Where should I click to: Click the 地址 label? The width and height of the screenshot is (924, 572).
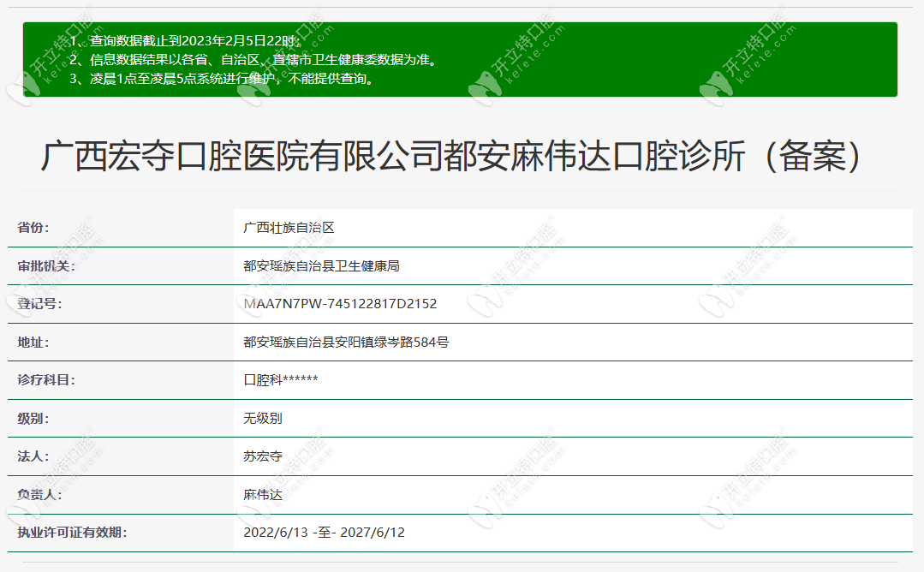(33, 342)
